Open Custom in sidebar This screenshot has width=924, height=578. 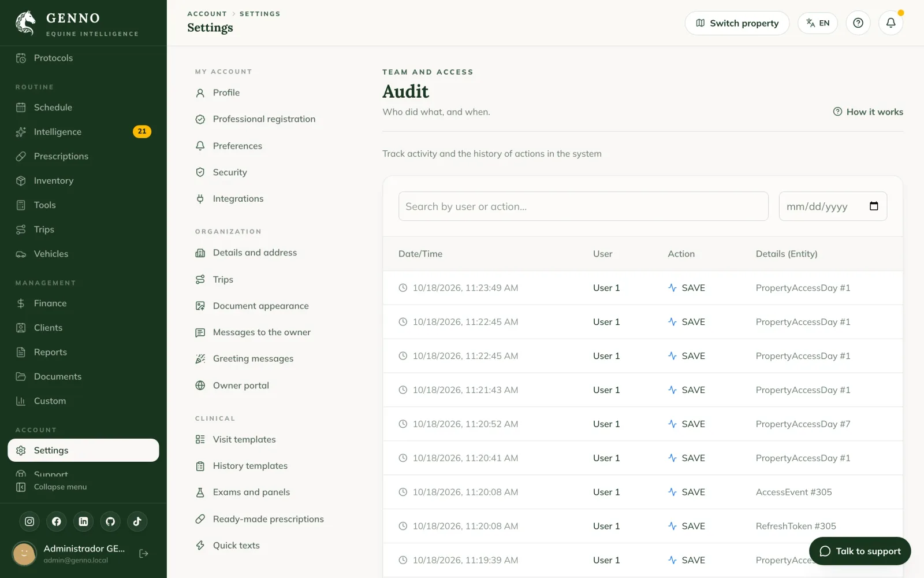tap(83, 401)
